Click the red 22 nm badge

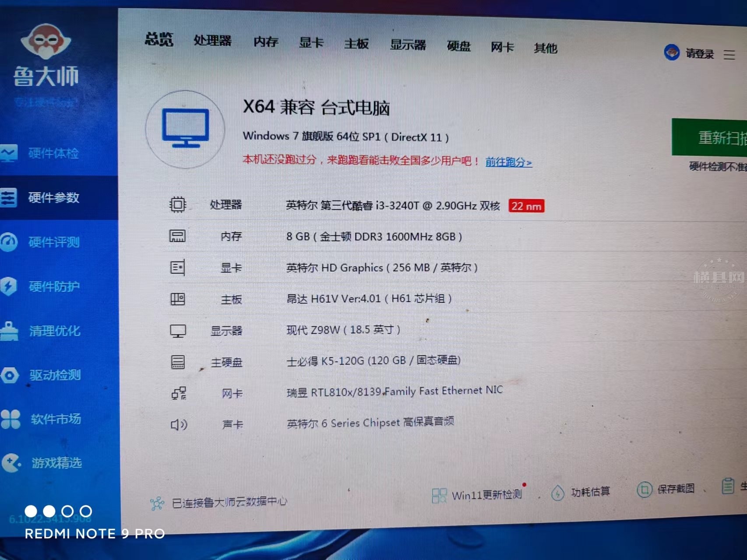click(x=526, y=206)
